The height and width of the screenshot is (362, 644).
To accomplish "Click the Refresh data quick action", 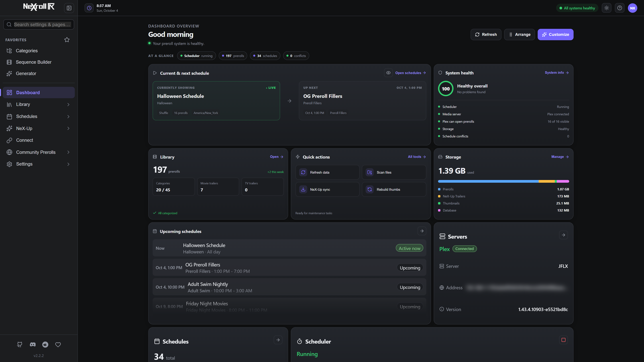I will [x=327, y=172].
